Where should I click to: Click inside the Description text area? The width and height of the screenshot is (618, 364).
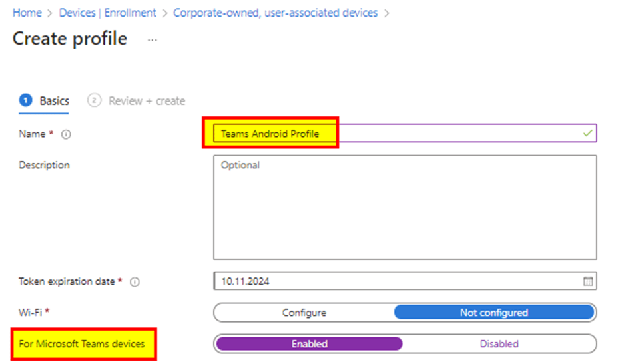(405, 207)
